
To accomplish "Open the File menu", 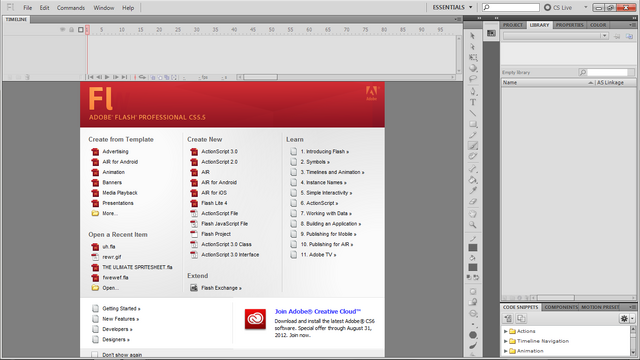I will coord(27,7).
